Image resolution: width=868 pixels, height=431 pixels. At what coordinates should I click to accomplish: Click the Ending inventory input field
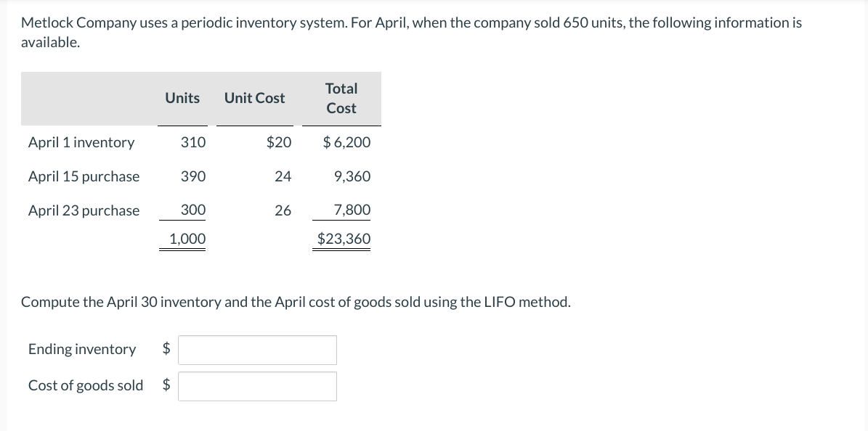257,350
